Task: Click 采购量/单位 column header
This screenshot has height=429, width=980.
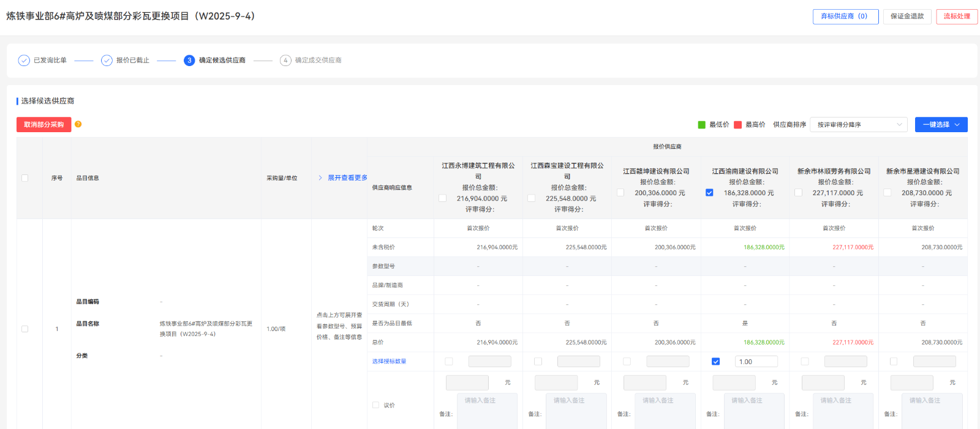Action: pyautogui.click(x=282, y=178)
